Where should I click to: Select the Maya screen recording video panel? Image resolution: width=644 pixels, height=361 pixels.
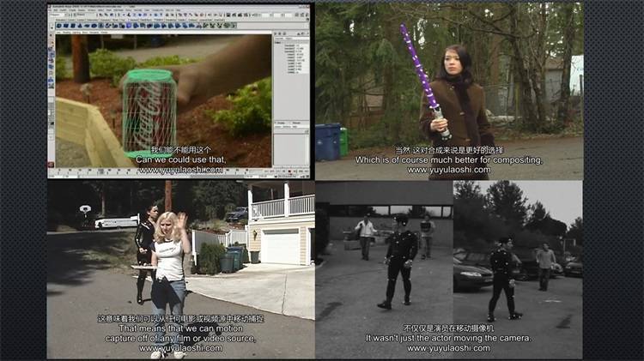coord(179,92)
